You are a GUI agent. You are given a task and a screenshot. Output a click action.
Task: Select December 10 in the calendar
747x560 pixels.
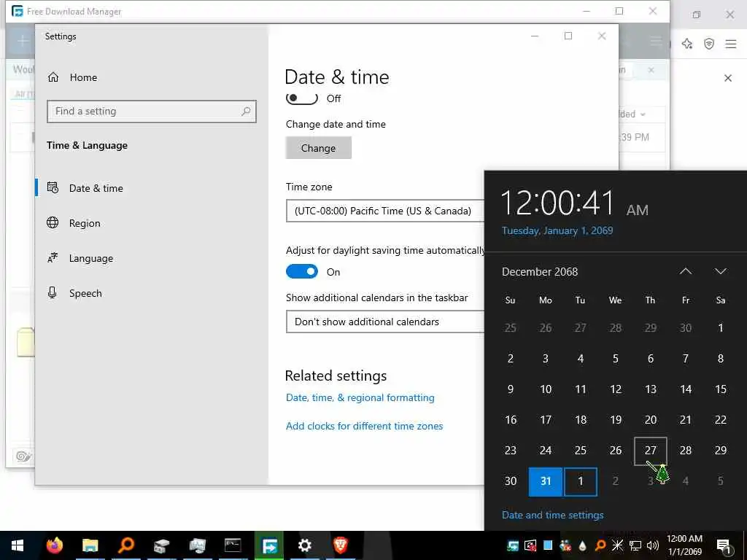pos(546,389)
